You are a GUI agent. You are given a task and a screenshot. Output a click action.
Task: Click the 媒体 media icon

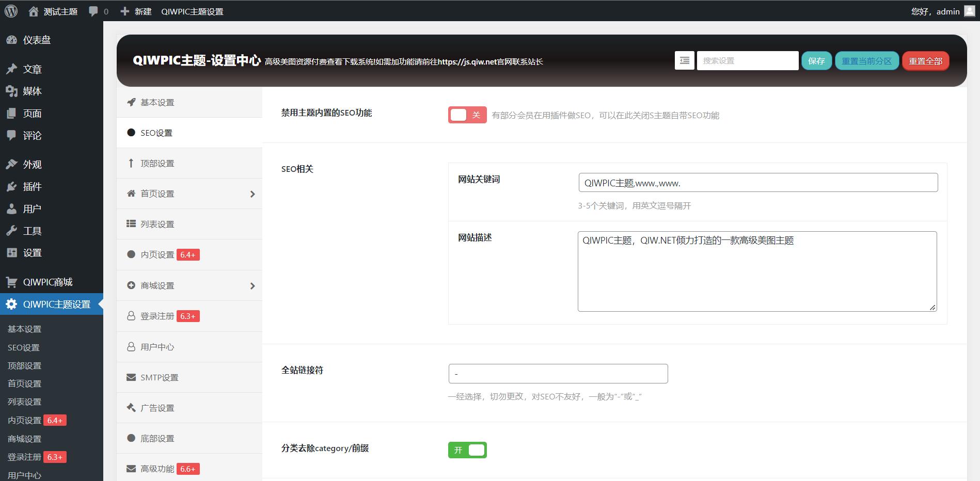(11, 91)
